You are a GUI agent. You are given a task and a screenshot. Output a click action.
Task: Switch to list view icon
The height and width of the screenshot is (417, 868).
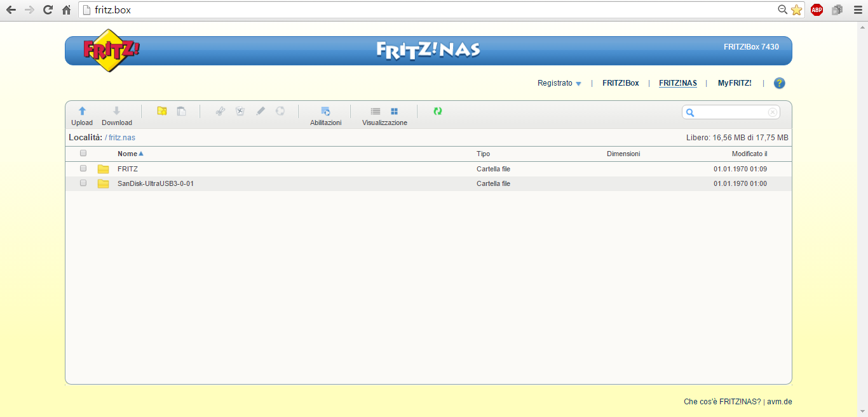[376, 111]
